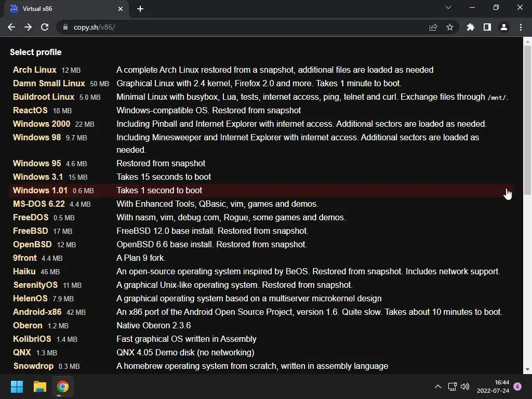This screenshot has width=532, height=399.
Task: Open File Explorer from the taskbar
Action: [x=39, y=387]
